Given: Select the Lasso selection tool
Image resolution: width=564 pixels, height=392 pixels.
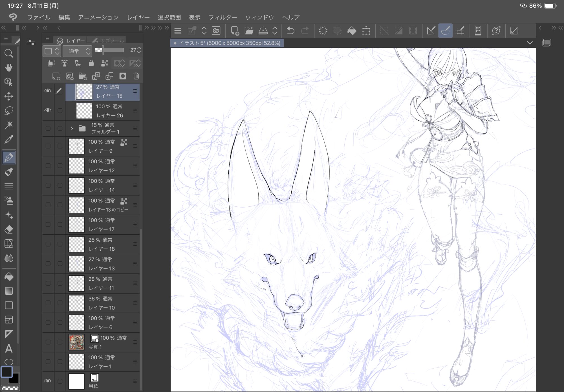Looking at the screenshot, I should 9,111.
